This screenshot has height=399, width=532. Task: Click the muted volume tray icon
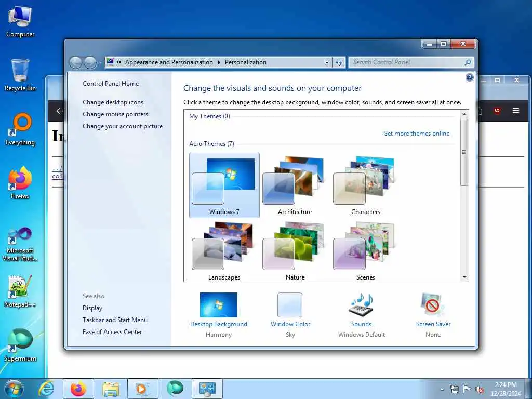(480, 390)
